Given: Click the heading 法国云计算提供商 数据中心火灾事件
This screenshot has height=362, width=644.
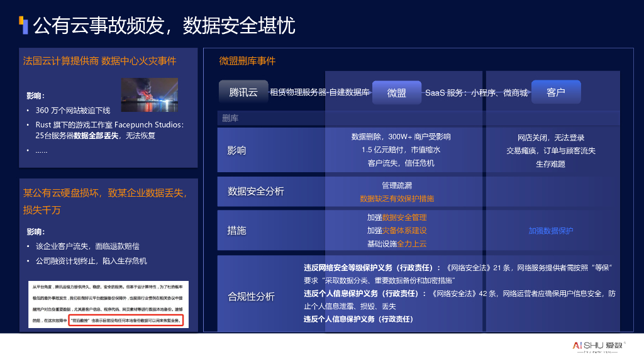Looking at the screenshot, I should (99, 61).
